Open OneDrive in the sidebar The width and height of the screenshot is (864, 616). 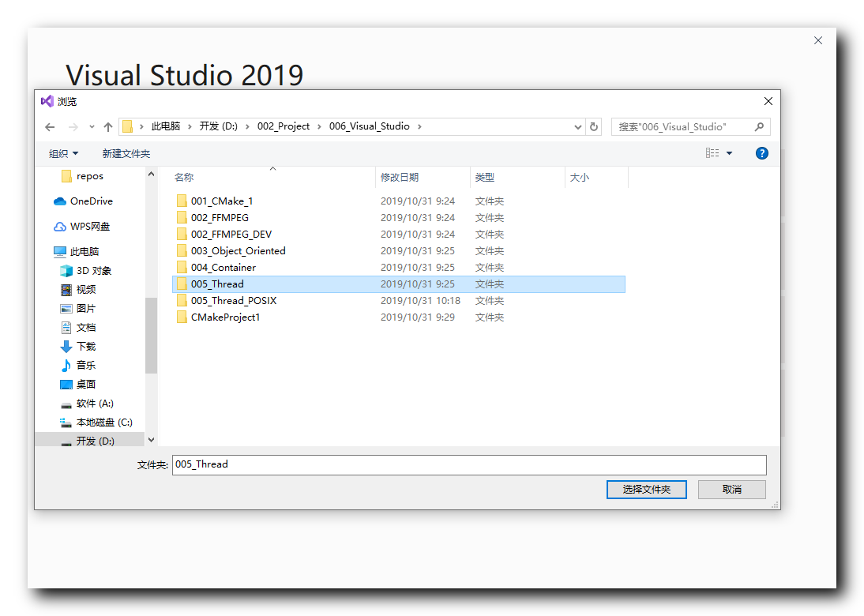pyautogui.click(x=83, y=201)
